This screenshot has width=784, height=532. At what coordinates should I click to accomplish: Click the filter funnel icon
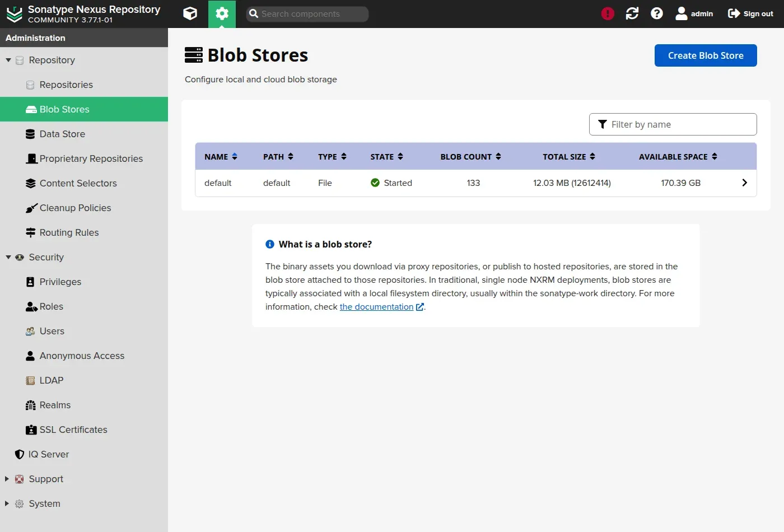click(x=603, y=124)
